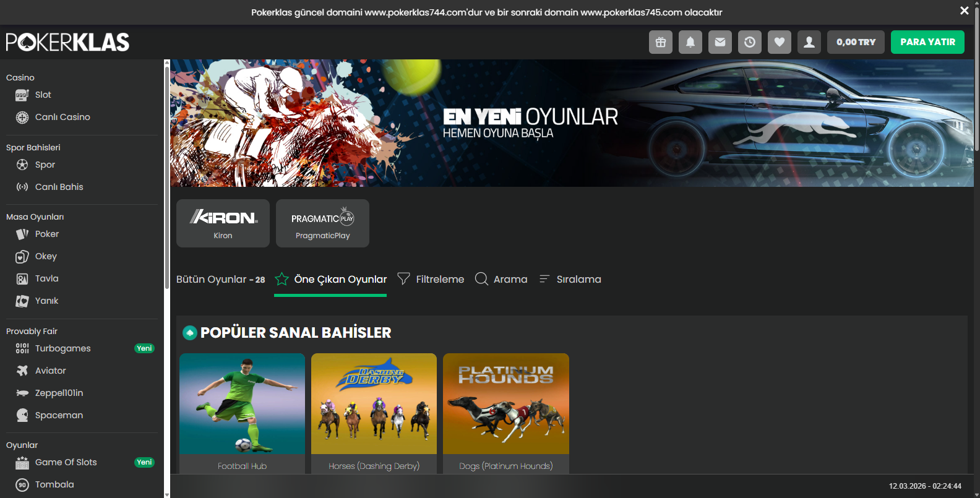
Task: Click the Zeppel10lin airship icon
Action: pos(22,393)
